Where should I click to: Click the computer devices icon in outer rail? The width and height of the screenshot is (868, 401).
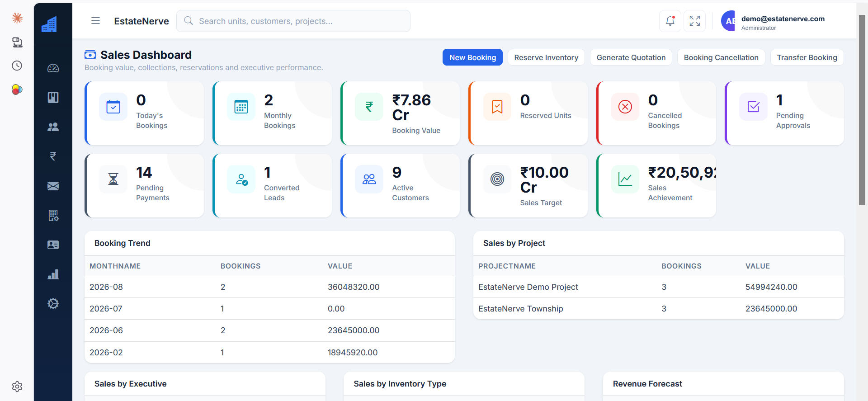(17, 42)
